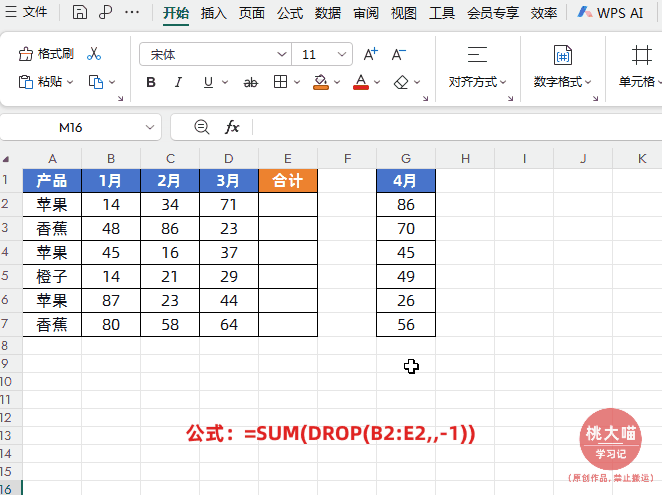
Task: Click the print preview icon beside save
Action: (105, 12)
